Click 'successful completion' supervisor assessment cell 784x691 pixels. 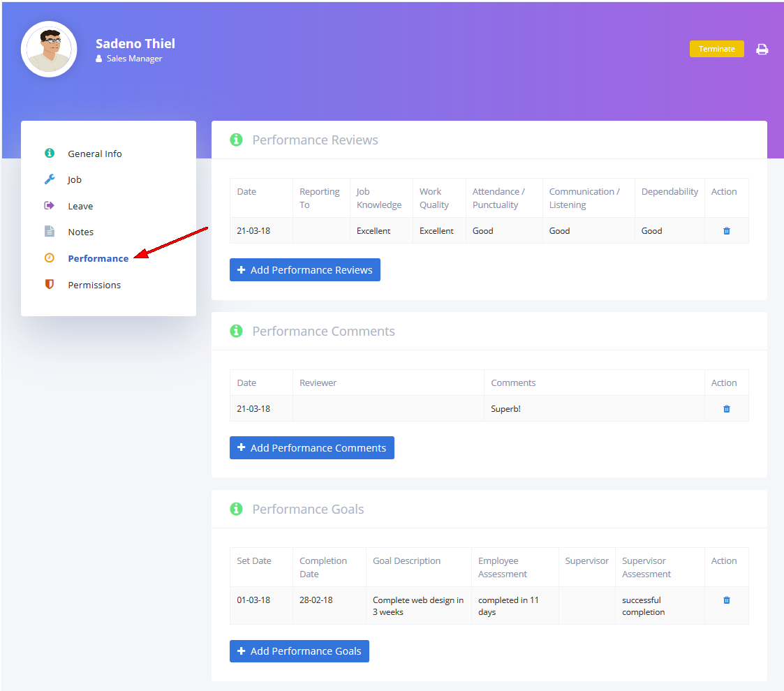coord(660,606)
